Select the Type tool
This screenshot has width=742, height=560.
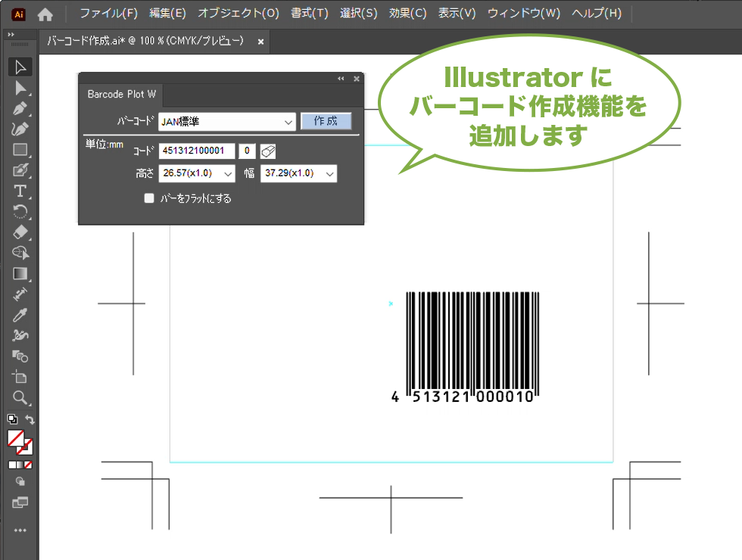[20, 191]
